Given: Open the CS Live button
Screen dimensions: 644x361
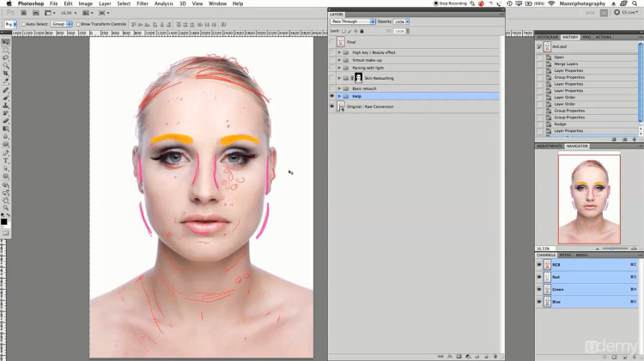Looking at the screenshot, I should (626, 13).
